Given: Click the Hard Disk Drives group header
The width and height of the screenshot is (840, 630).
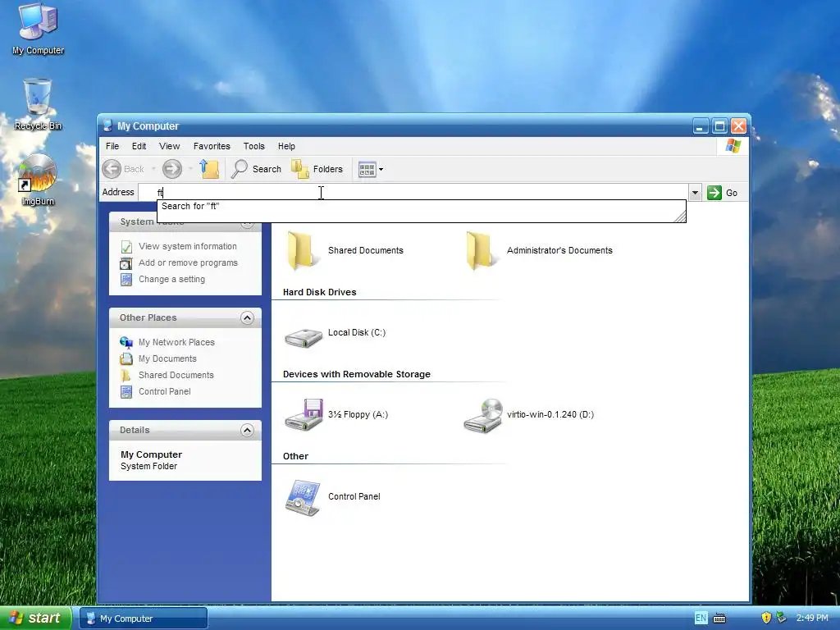Looking at the screenshot, I should (319, 292).
